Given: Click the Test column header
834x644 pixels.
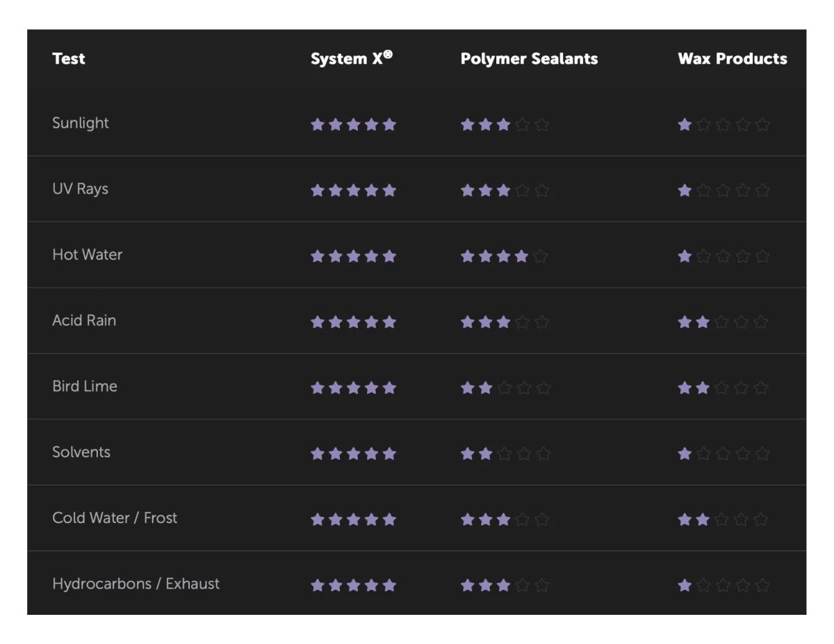Looking at the screenshot, I should [69, 59].
